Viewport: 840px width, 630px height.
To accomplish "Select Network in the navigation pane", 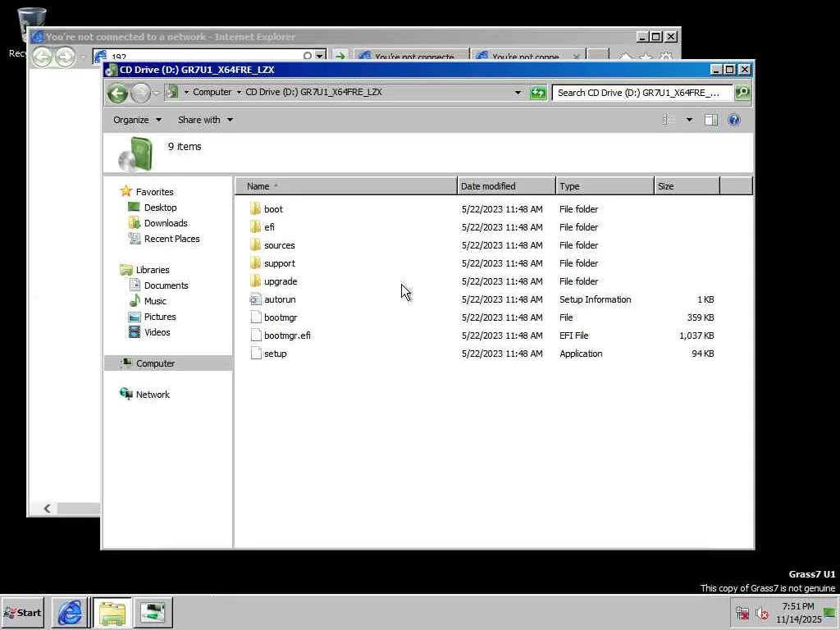I will tap(153, 395).
